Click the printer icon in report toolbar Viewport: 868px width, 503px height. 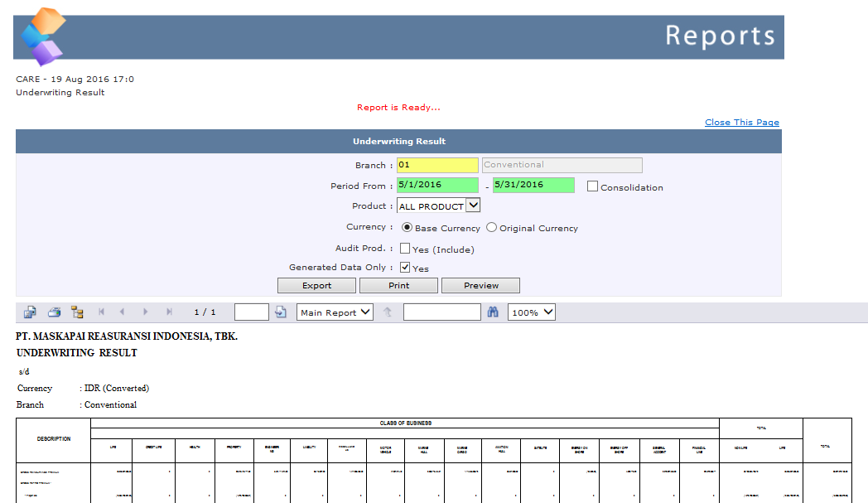tap(54, 312)
